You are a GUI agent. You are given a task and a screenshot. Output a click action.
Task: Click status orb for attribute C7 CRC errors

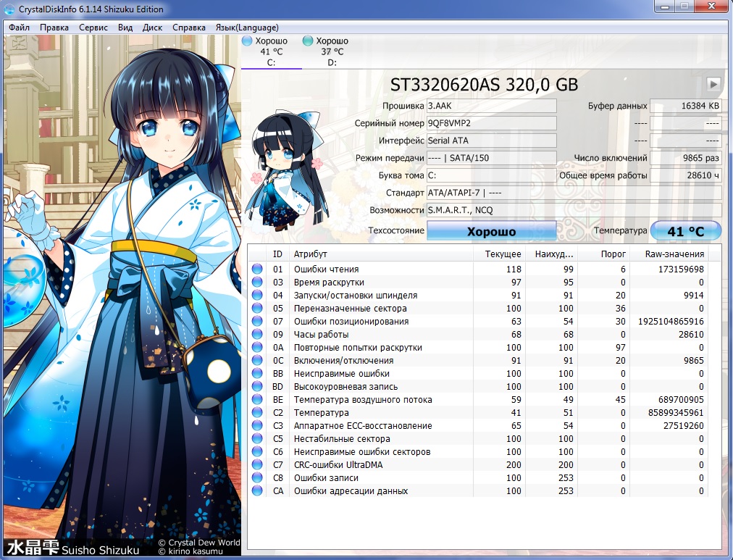pos(257,465)
